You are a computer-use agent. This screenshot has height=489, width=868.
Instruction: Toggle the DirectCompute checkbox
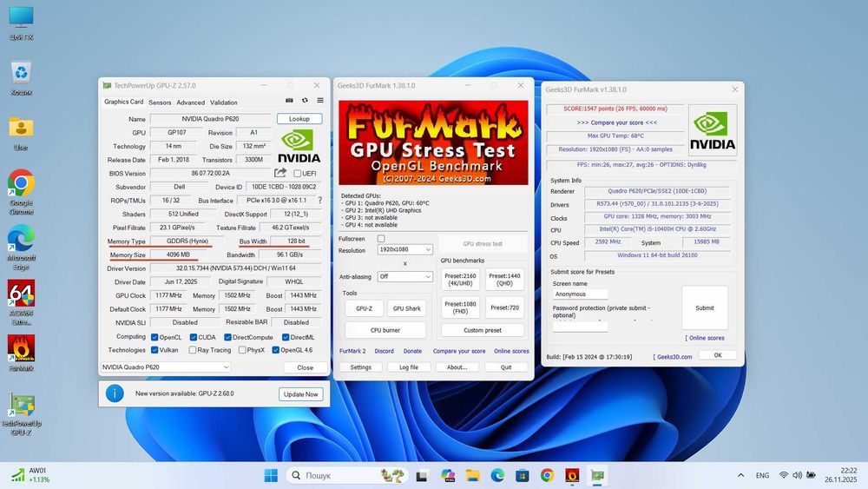[227, 337]
